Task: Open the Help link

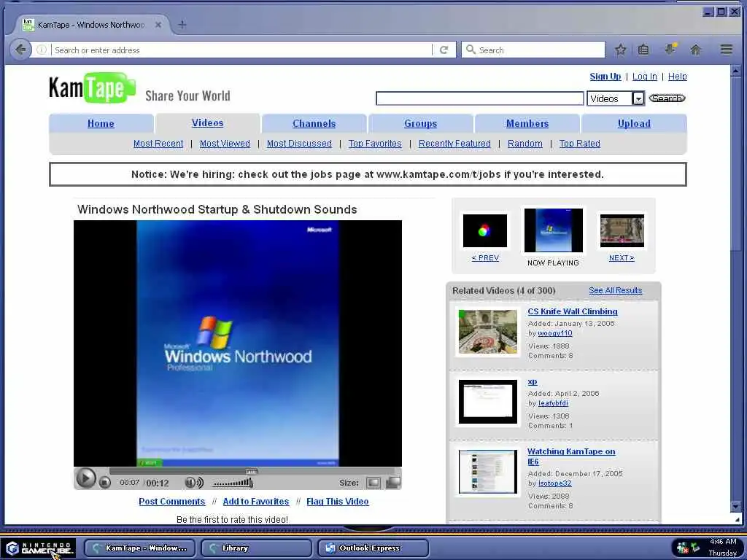Action: click(x=677, y=76)
